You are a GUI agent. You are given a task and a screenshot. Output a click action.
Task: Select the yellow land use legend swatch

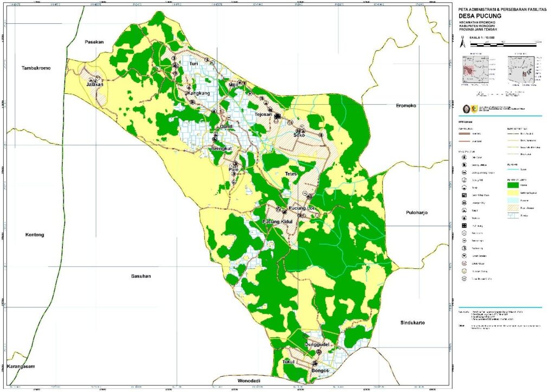point(513,192)
